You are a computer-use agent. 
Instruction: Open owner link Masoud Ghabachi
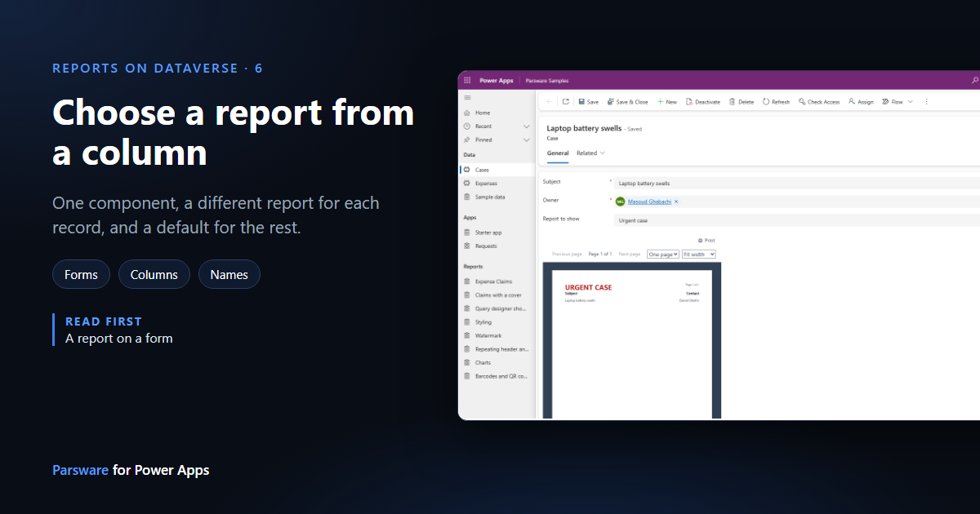(649, 202)
